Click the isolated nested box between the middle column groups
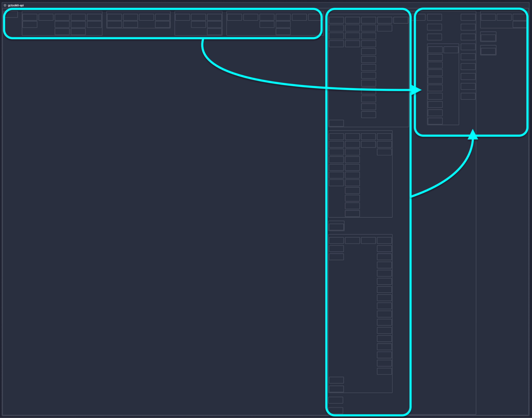Screen dimensions: 532x418 point(336,227)
